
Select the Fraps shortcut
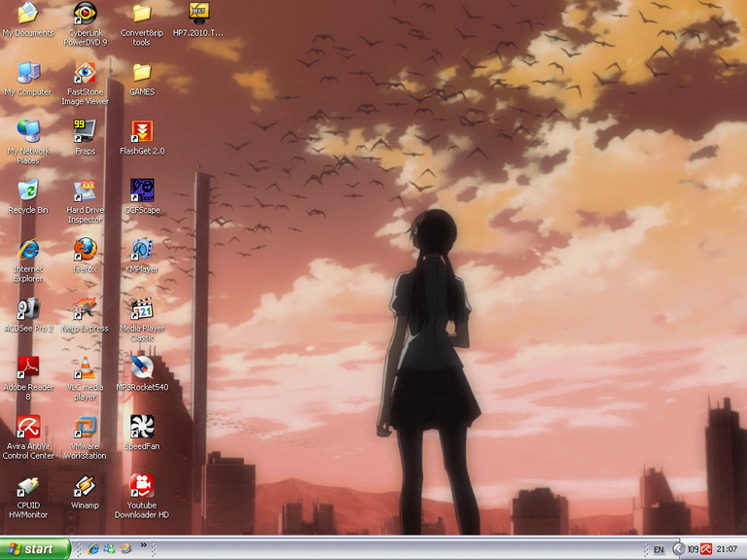pos(86,138)
